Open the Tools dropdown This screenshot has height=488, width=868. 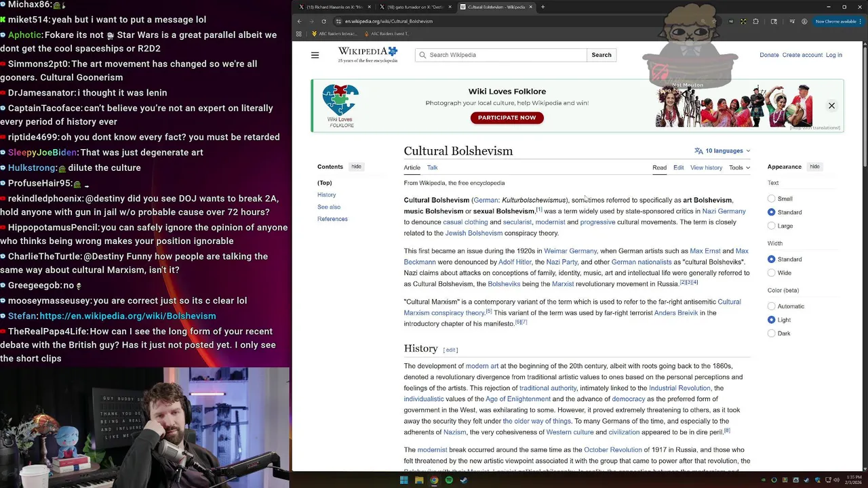[739, 167]
